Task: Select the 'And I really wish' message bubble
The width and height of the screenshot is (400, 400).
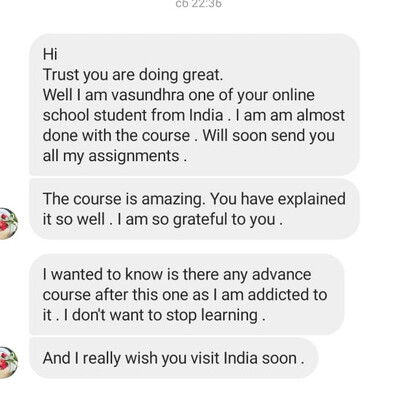Action: pyautogui.click(x=174, y=358)
